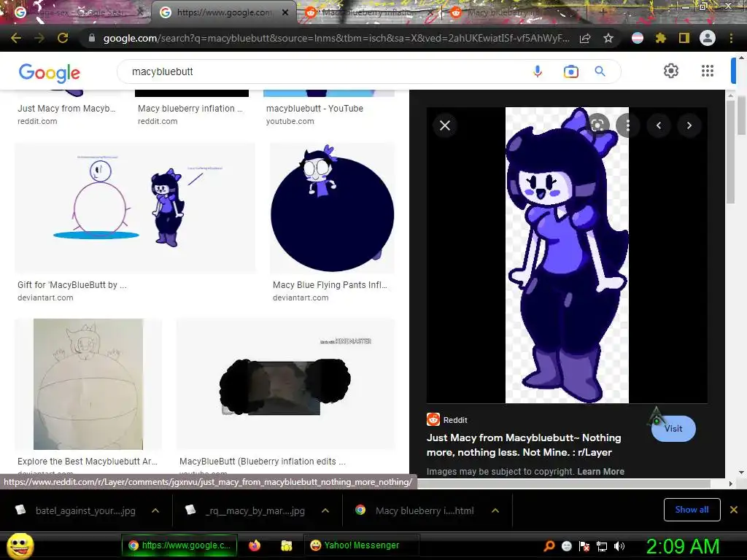Click the striped extension icon beside the star
This screenshot has width=747, height=560.
coord(638,38)
